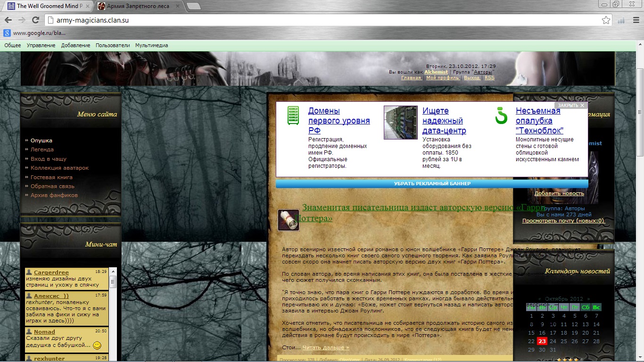Select Вход в чащу in site menu
The image size is (644, 362).
point(49,159)
